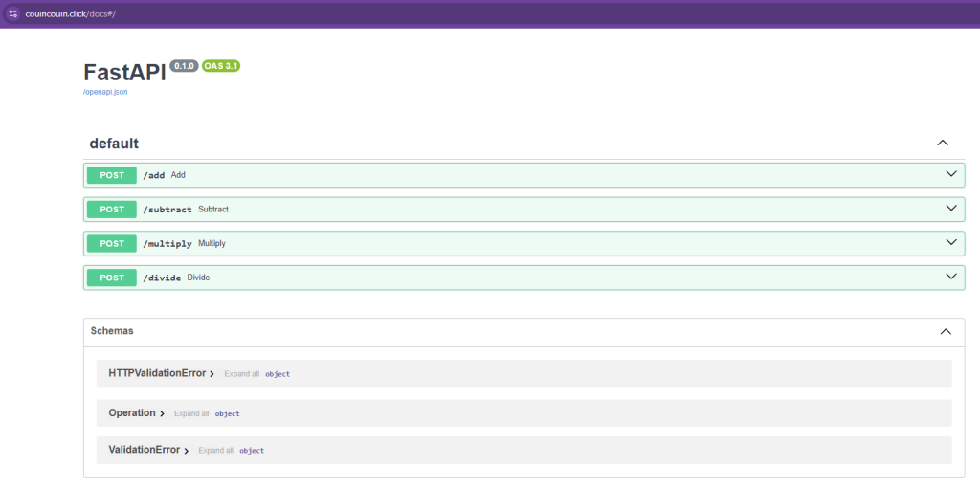Click the POST badge for /divide
The width and height of the screenshot is (980, 489).
click(112, 278)
